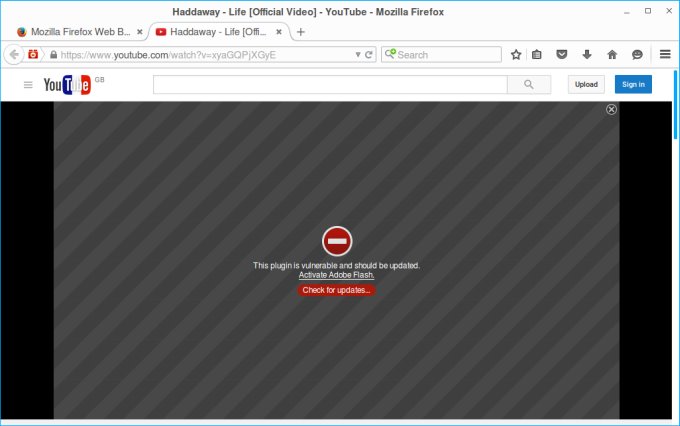Open the URL history dropdown arrow
This screenshot has height=426, width=680.
pos(358,55)
